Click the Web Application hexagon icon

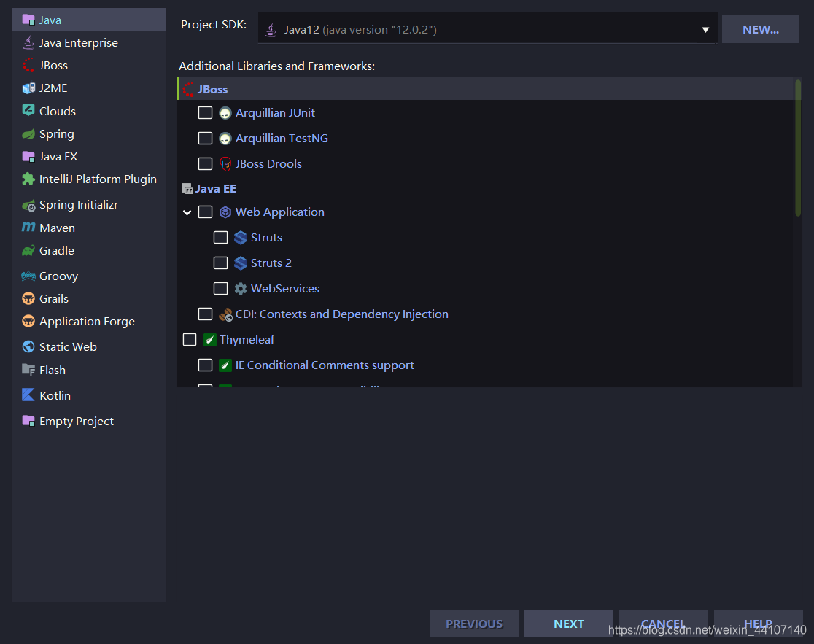pos(225,212)
